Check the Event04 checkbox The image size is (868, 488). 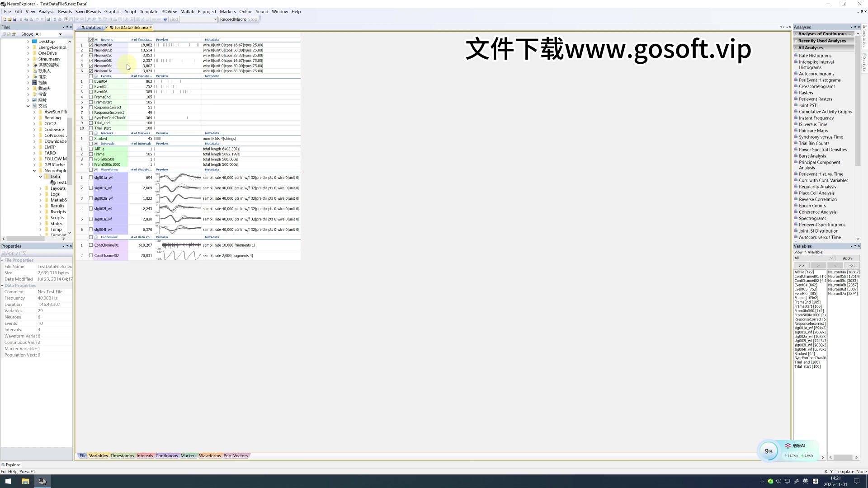pyautogui.click(x=91, y=81)
